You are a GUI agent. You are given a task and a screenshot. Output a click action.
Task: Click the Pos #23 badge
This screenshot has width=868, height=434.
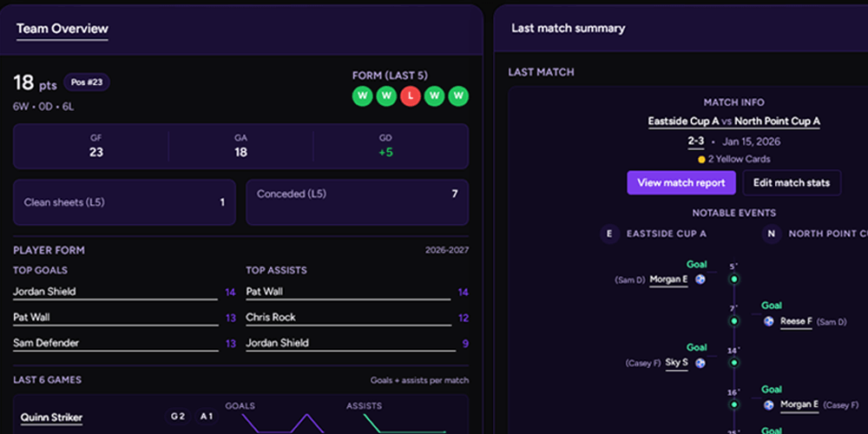(x=87, y=82)
